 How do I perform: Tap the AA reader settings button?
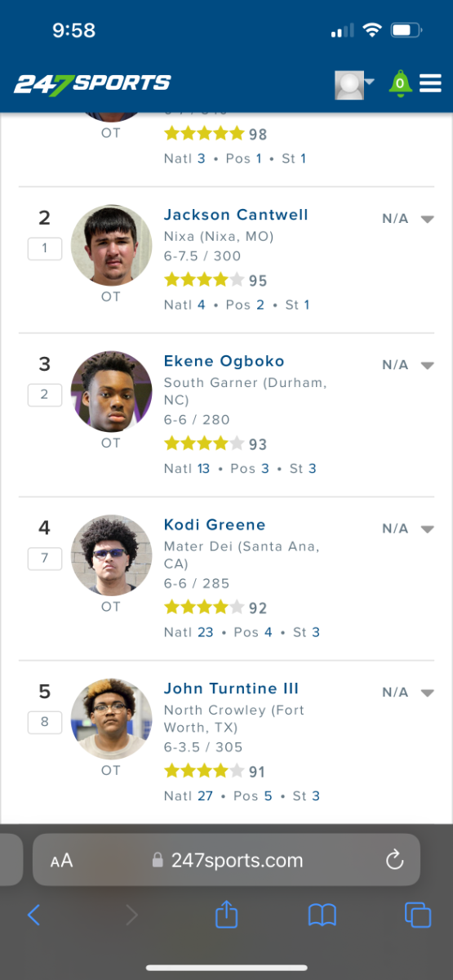tap(61, 860)
